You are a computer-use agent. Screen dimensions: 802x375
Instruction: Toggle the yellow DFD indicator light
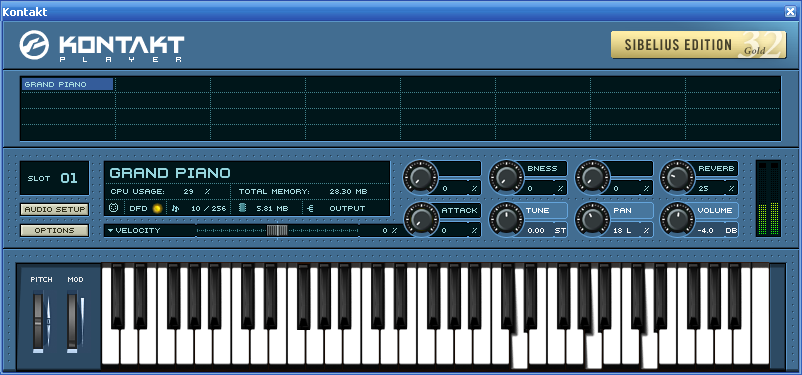pyautogui.click(x=157, y=208)
